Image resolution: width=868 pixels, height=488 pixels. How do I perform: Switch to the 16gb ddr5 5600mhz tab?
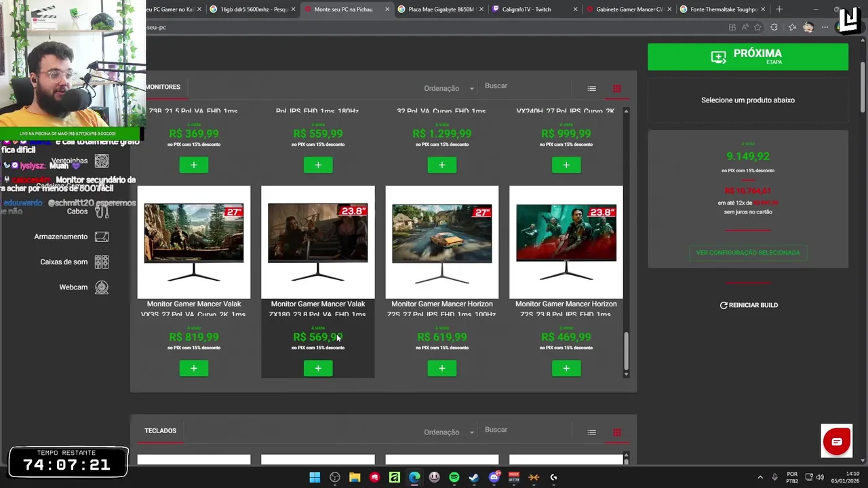click(x=252, y=9)
